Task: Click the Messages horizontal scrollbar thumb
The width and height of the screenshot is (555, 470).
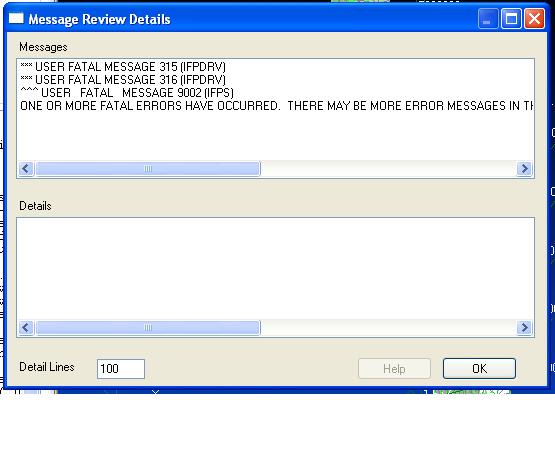Action: [148, 168]
